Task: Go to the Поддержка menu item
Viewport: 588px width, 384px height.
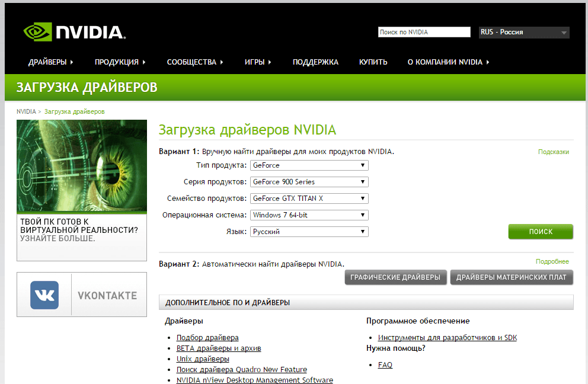Action: (315, 62)
